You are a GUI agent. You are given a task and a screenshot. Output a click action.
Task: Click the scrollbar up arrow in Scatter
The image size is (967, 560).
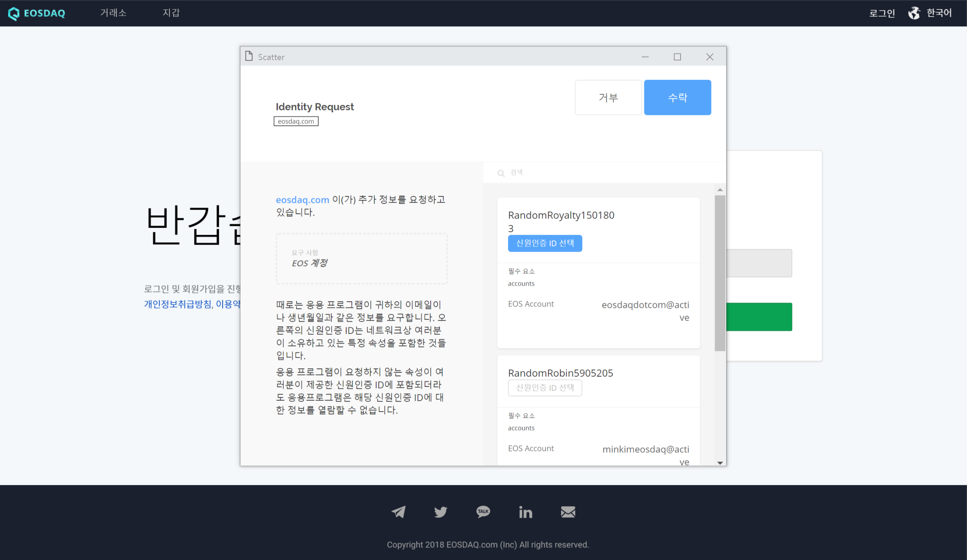click(x=720, y=190)
